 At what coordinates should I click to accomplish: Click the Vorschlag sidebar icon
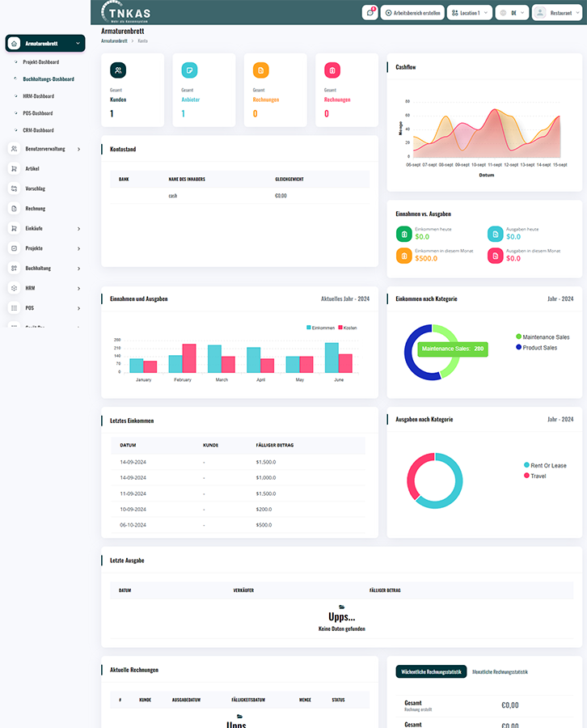pos(15,188)
